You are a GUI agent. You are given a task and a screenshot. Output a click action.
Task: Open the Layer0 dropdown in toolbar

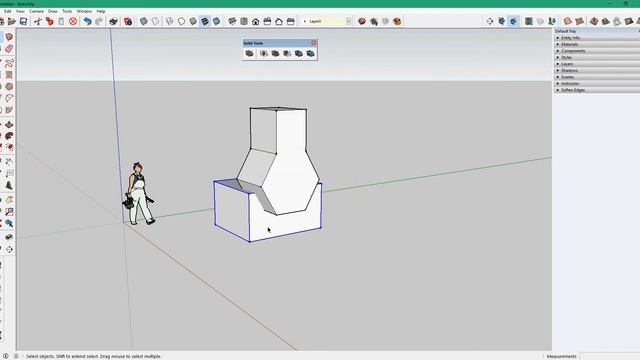(x=348, y=21)
